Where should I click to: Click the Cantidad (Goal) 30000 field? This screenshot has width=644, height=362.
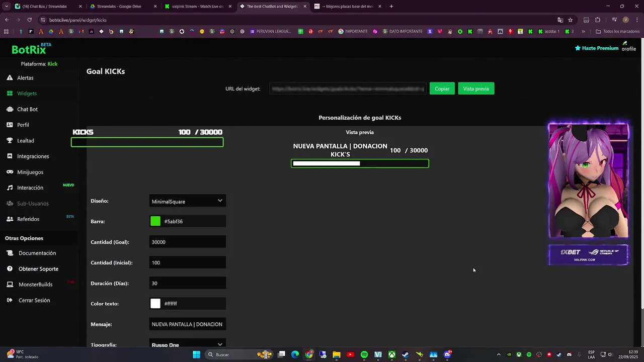click(187, 242)
